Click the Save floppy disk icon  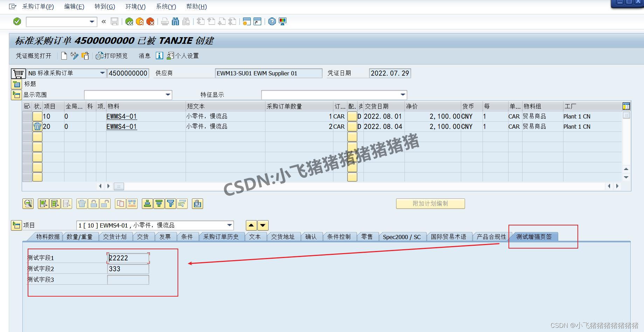coord(114,22)
